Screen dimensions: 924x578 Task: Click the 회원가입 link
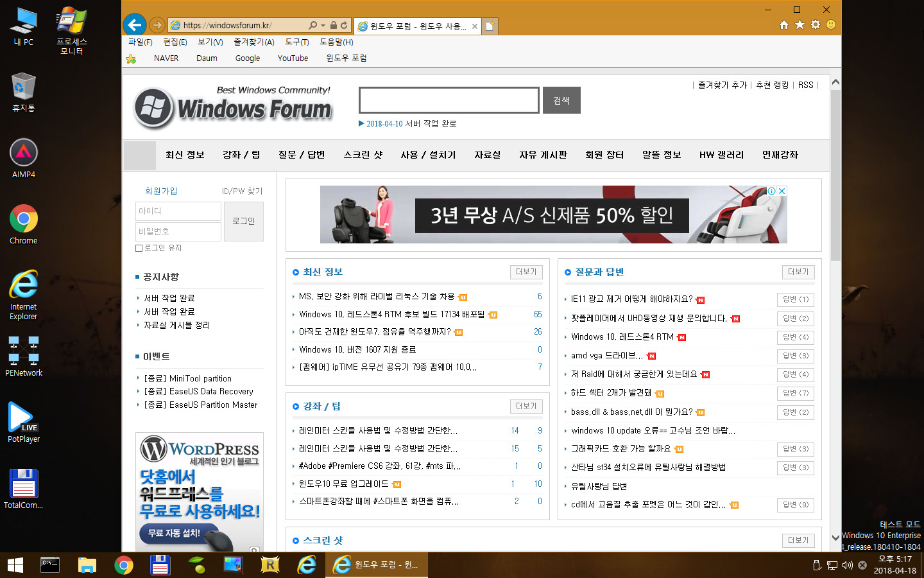(x=161, y=191)
